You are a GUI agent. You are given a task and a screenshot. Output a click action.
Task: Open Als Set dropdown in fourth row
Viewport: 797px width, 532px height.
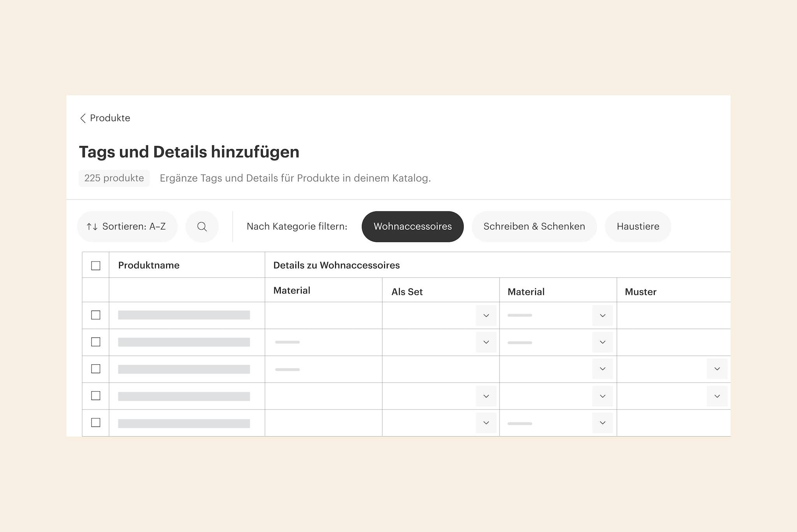click(486, 396)
